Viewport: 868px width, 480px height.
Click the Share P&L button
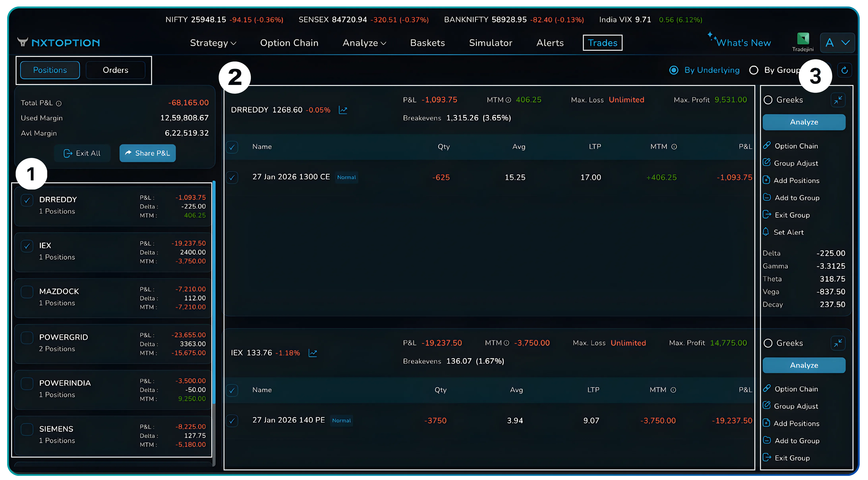pos(147,153)
